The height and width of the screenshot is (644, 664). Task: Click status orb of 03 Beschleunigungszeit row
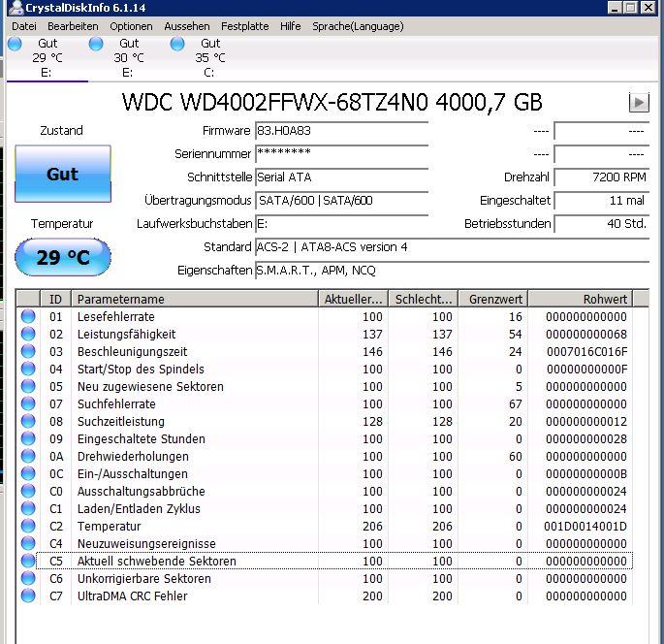[28, 351]
